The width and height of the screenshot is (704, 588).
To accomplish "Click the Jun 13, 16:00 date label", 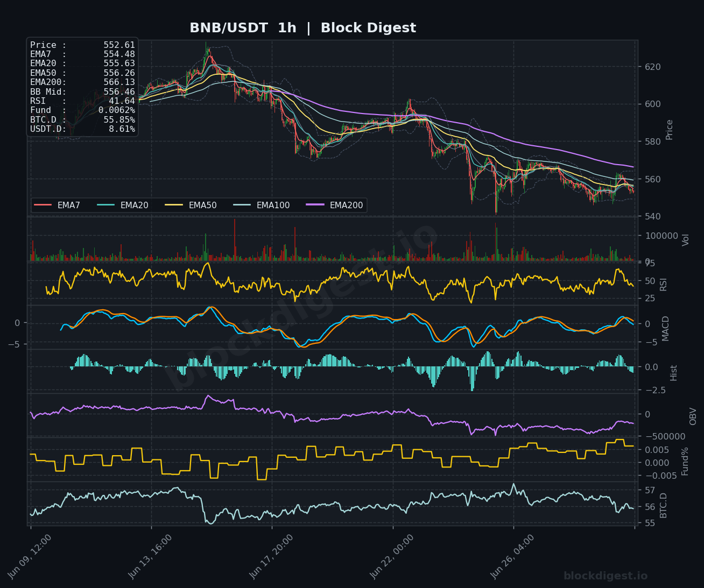I will [x=150, y=556].
